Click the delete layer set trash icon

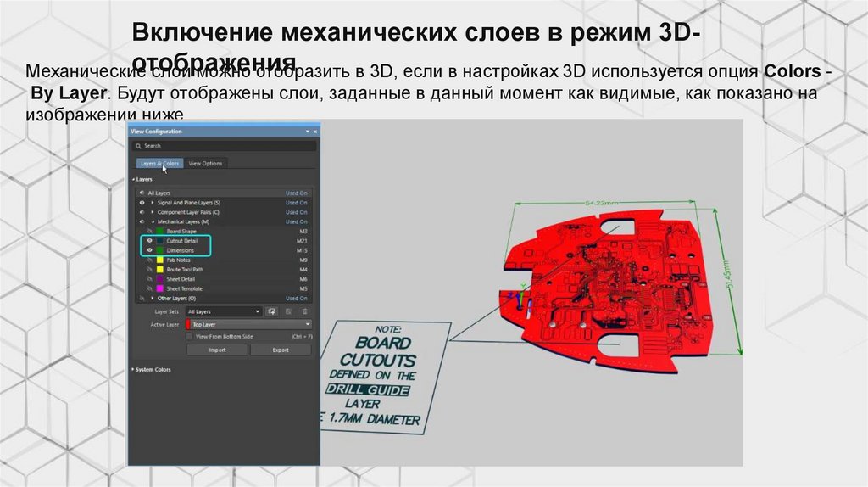pos(304,312)
